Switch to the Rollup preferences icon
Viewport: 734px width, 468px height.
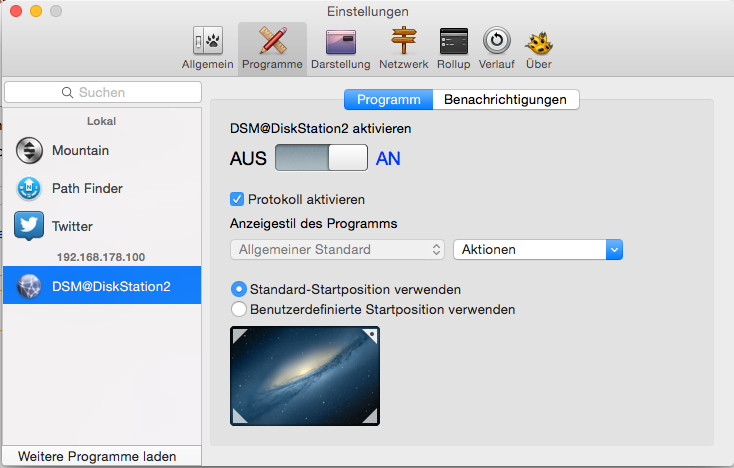tap(453, 48)
